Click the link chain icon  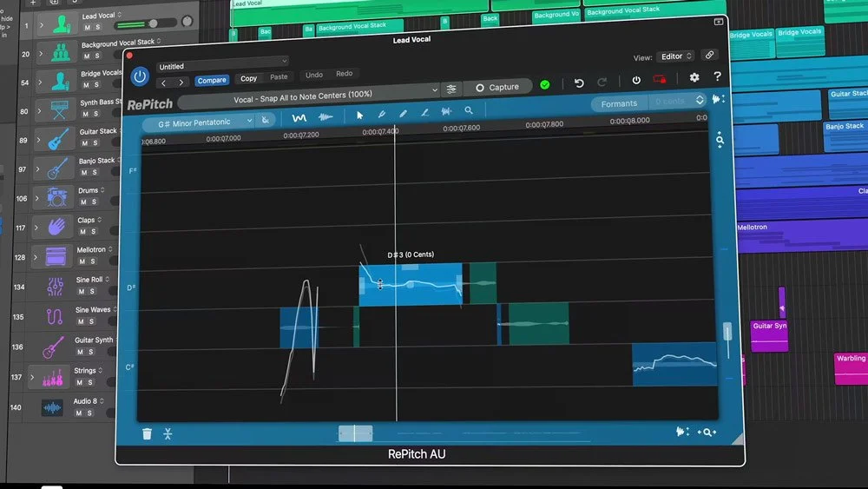[709, 55]
